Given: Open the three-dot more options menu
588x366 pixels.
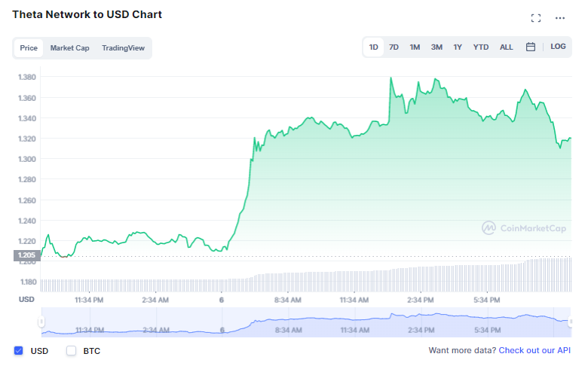Looking at the screenshot, I should (560, 18).
